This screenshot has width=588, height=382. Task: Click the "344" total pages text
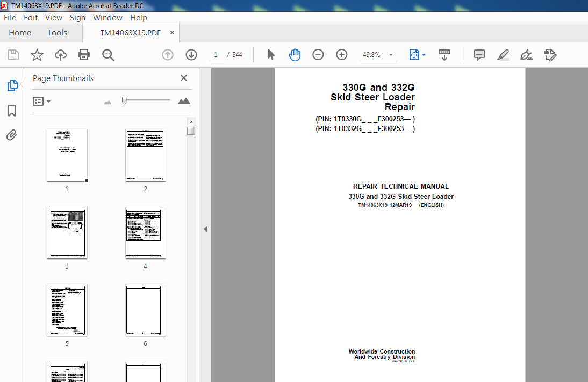click(x=237, y=55)
